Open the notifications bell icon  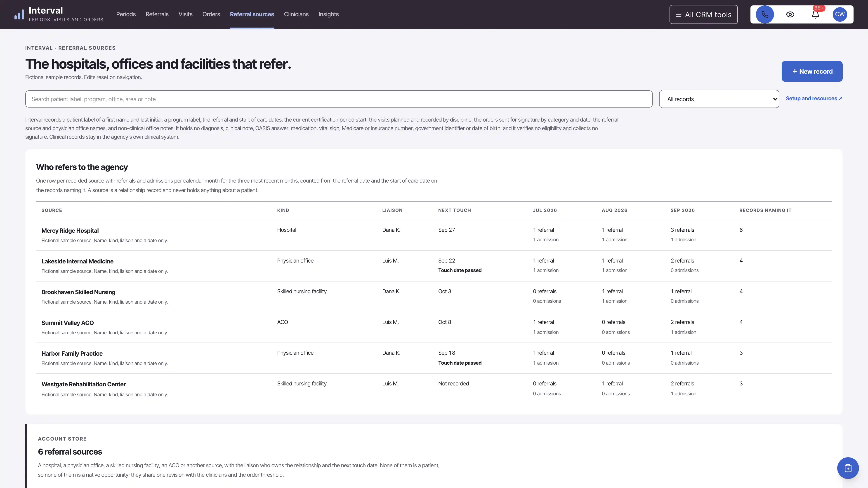pos(815,14)
